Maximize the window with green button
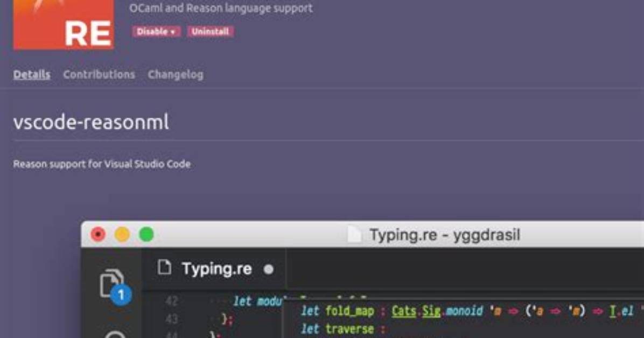The width and height of the screenshot is (644, 338). (x=146, y=235)
